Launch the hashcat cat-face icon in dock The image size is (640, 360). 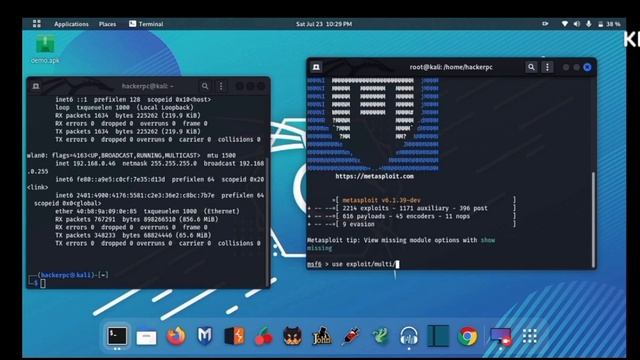293,336
